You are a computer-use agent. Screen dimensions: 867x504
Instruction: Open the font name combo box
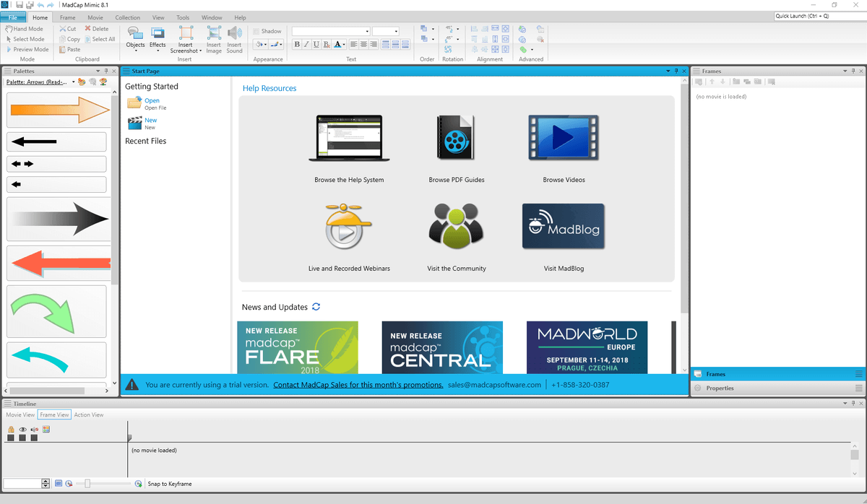(x=331, y=31)
